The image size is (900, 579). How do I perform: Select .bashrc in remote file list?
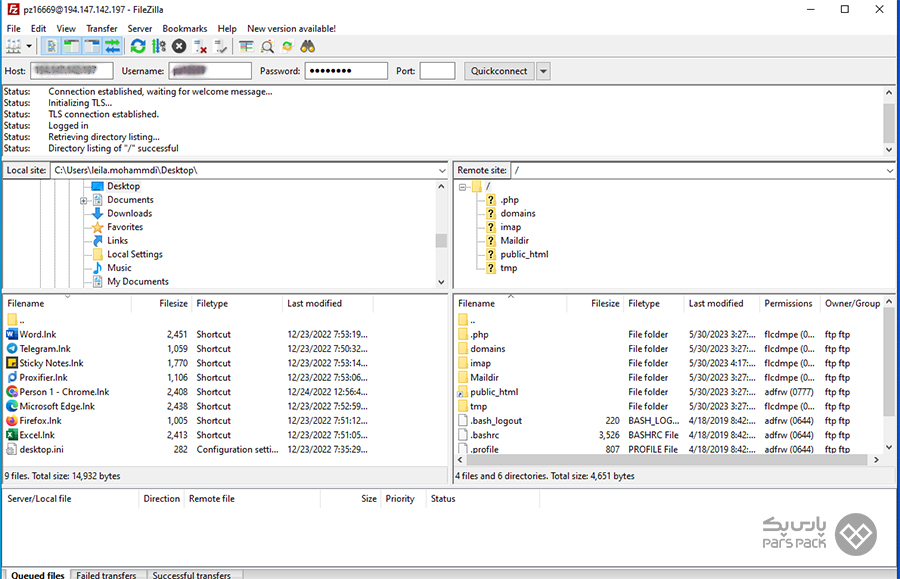[x=484, y=434]
